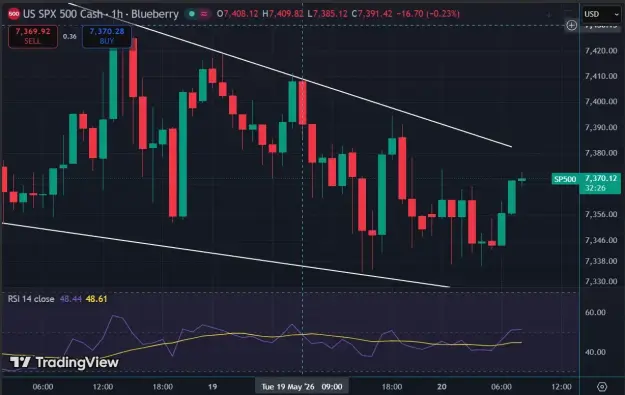This screenshot has width=625, height=395.
Task: Click the 7,400.00 price axis label
Action: pos(601,102)
